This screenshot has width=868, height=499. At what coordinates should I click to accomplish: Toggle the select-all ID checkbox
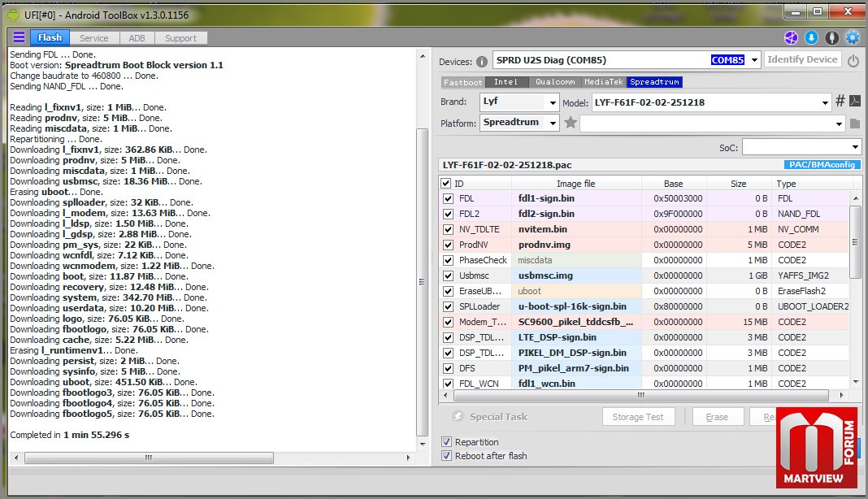446,184
